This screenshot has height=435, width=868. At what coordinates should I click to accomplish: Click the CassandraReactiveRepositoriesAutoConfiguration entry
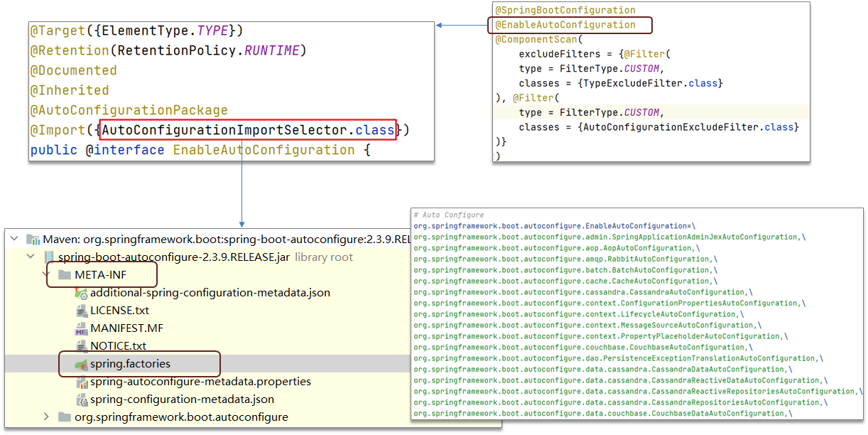click(639, 391)
